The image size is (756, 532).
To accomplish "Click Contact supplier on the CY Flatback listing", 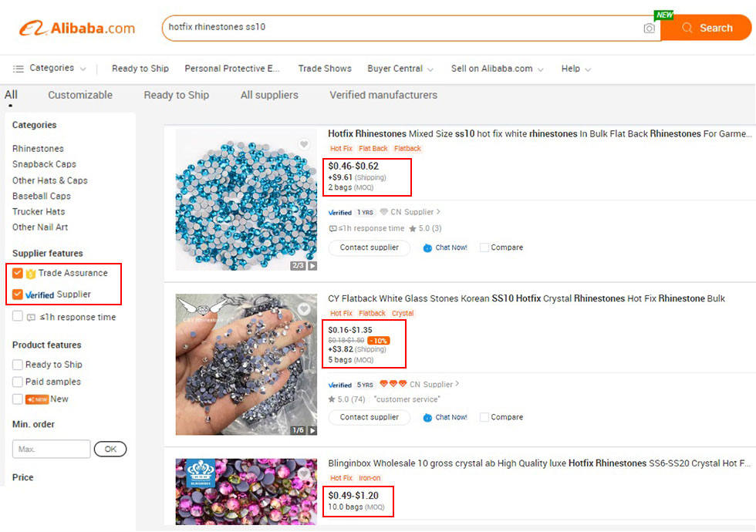I will pyautogui.click(x=369, y=416).
